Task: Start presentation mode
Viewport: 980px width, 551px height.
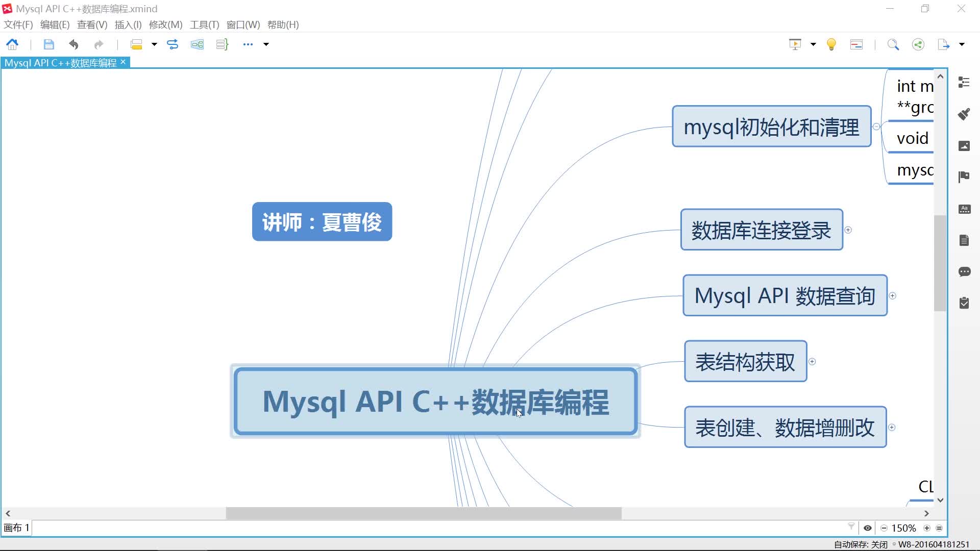Action: 795,44
